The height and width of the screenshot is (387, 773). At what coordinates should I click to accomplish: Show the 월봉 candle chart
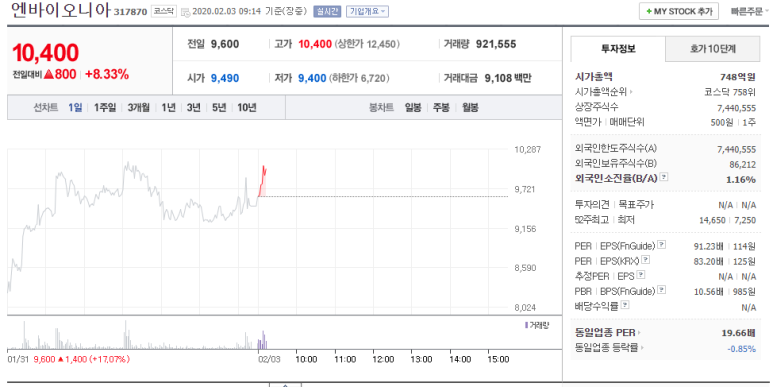coord(470,107)
